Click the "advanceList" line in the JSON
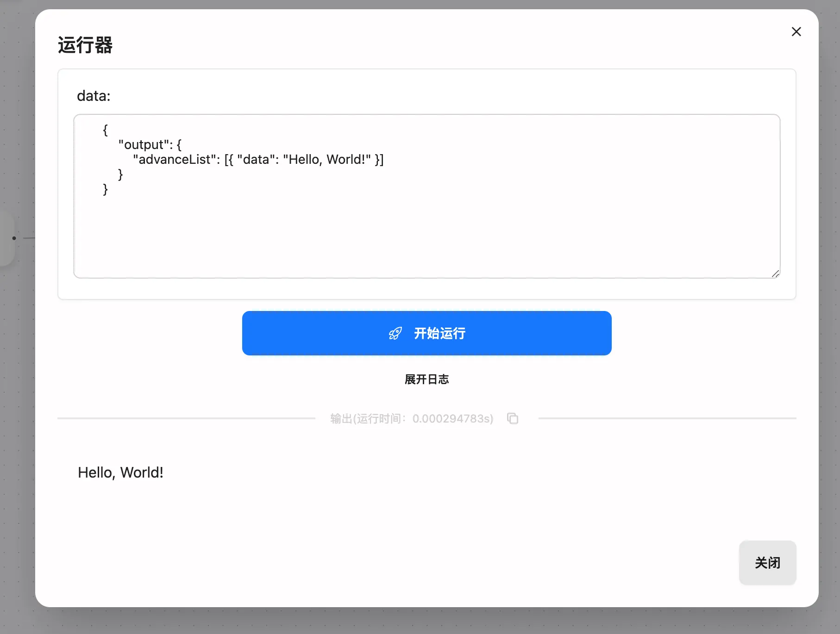The height and width of the screenshot is (634, 840). coord(258,160)
